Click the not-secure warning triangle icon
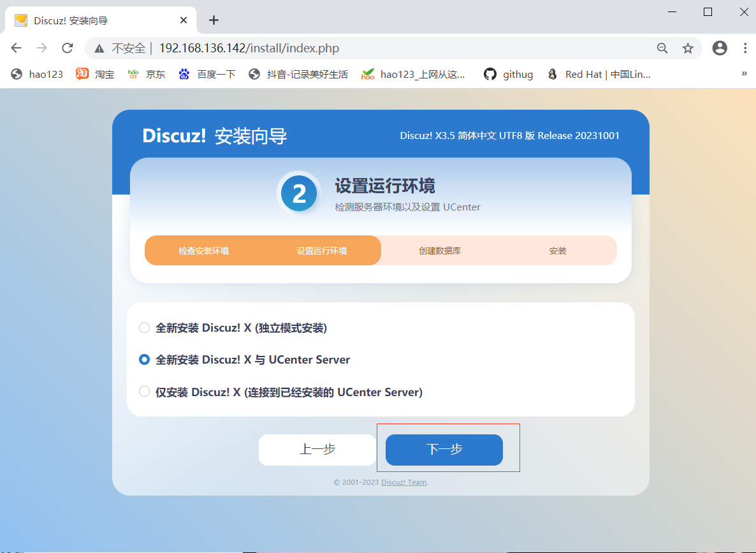756x553 pixels. 99,48
